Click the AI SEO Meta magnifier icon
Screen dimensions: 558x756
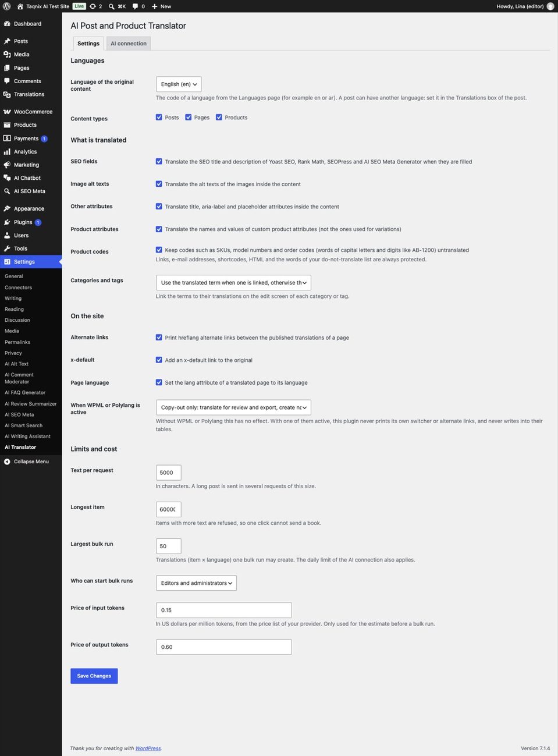pyautogui.click(x=7, y=191)
